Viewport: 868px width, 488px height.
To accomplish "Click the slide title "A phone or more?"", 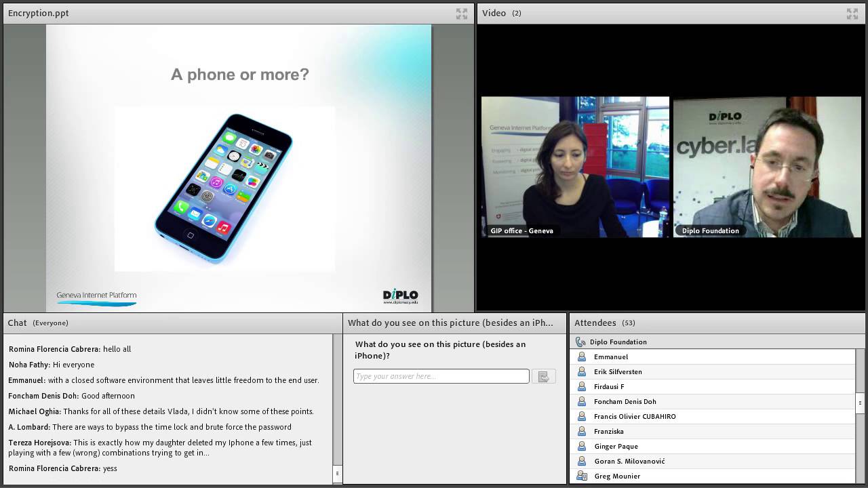I will click(240, 75).
